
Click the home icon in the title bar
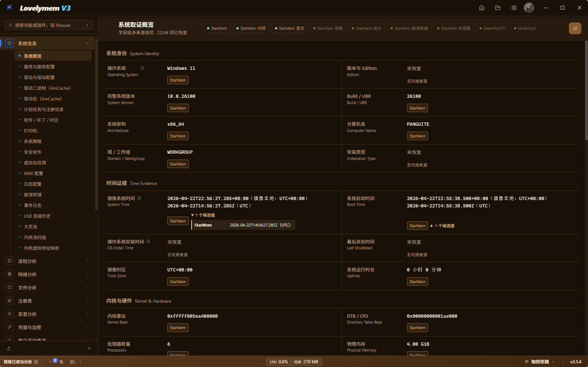coord(482,8)
